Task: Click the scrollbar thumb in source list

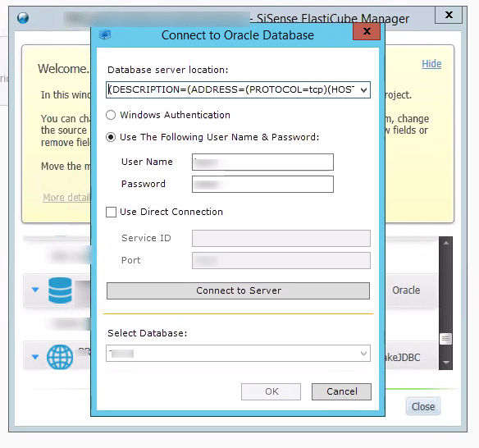Action: pyautogui.click(x=445, y=339)
